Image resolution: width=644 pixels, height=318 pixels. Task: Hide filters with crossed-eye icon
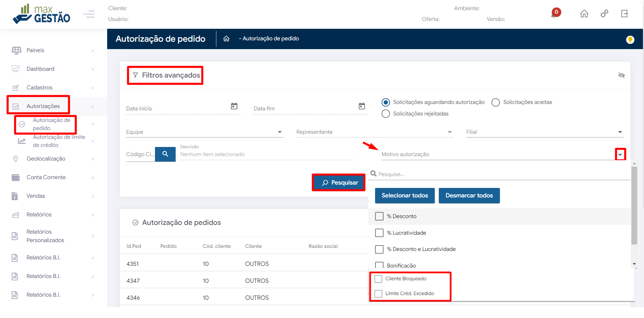click(x=621, y=75)
